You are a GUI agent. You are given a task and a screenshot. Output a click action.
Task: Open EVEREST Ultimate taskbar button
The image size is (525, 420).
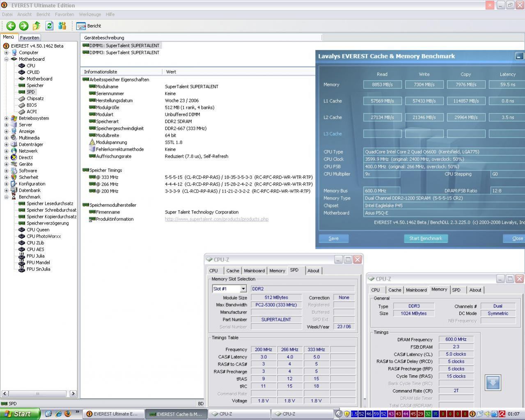click(x=115, y=414)
